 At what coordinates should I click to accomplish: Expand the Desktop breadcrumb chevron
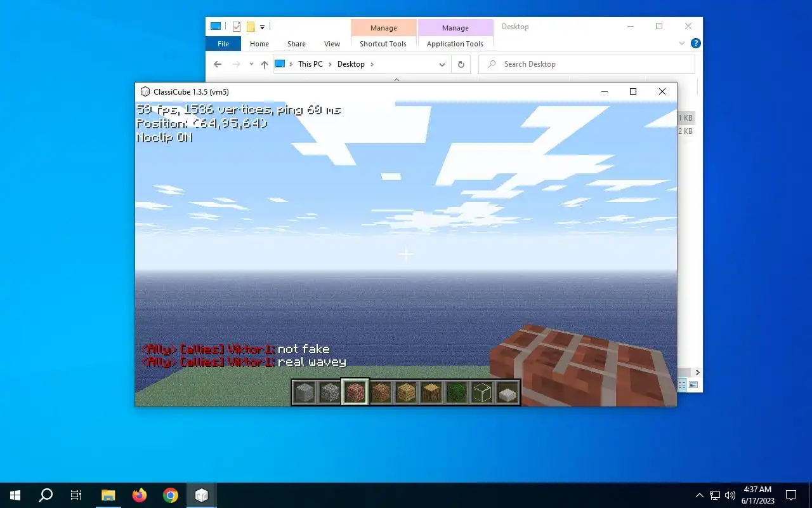click(x=372, y=64)
